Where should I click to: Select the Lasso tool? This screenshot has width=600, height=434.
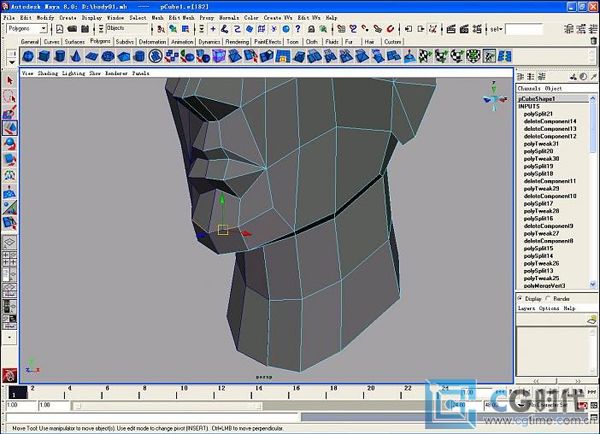[10, 96]
